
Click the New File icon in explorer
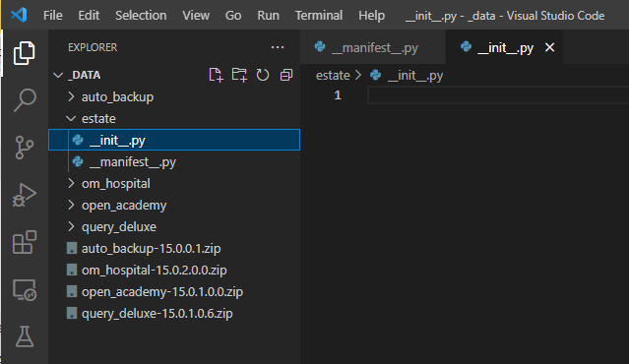coord(216,75)
